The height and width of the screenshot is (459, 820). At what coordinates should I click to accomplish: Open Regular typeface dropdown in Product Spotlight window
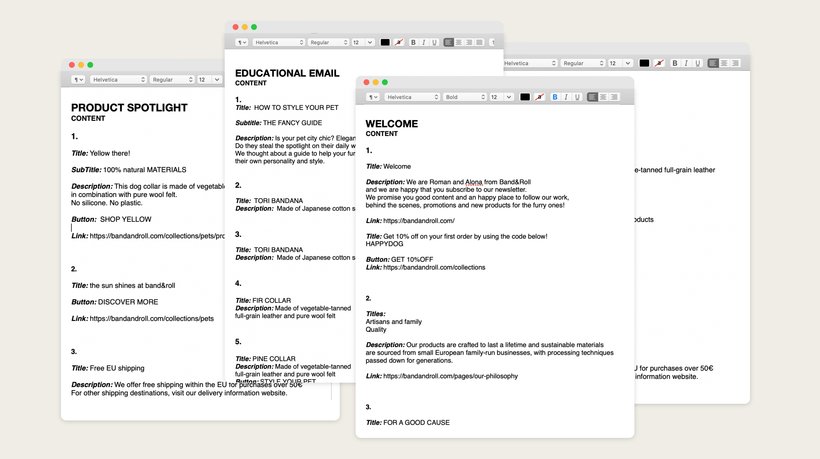click(172, 80)
